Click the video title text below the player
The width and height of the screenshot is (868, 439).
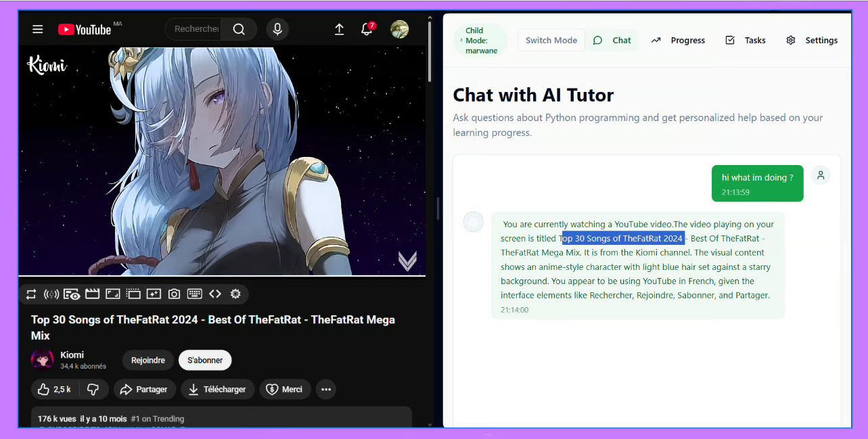pyautogui.click(x=213, y=327)
